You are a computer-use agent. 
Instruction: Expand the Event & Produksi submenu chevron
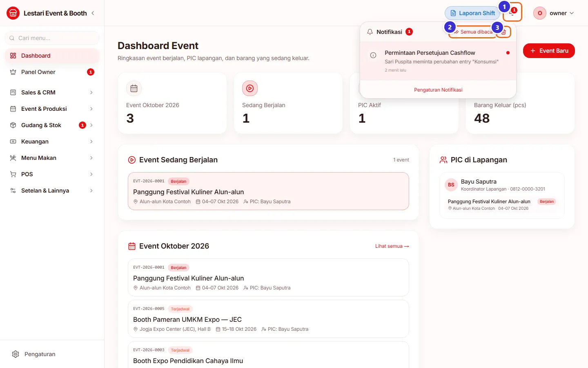click(91, 109)
